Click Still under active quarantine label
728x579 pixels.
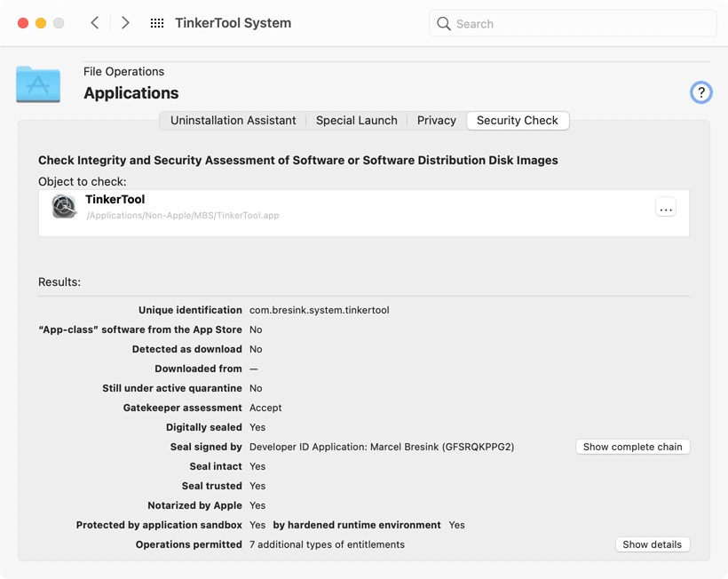tap(171, 388)
